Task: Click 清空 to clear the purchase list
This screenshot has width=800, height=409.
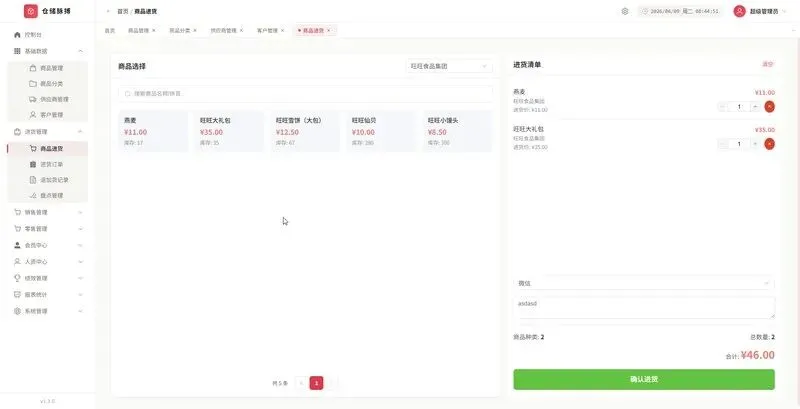Action: [x=767, y=64]
